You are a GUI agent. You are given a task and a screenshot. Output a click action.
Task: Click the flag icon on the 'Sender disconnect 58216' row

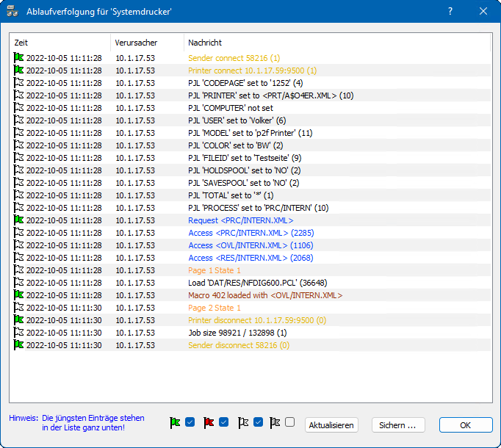coord(19,345)
